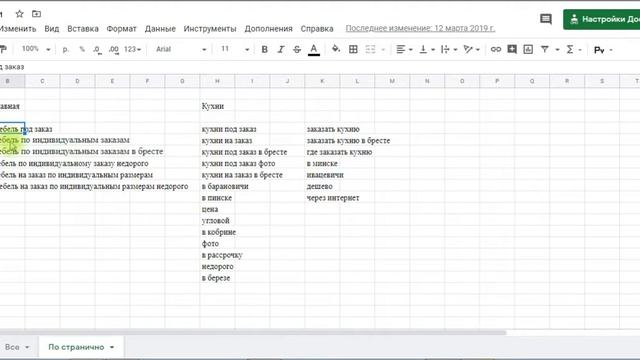Select column K header
This screenshot has height=360, width=640.
[322, 81]
